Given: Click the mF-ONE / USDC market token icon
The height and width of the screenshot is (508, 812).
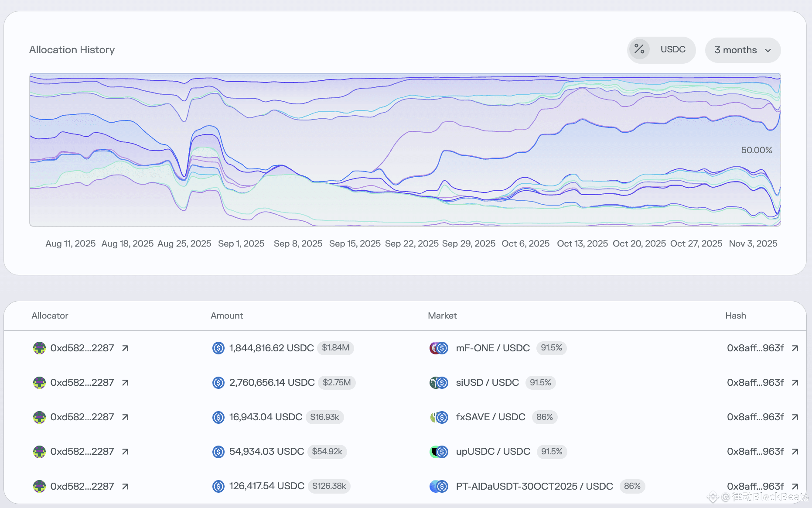Looking at the screenshot, I should pyautogui.click(x=439, y=348).
